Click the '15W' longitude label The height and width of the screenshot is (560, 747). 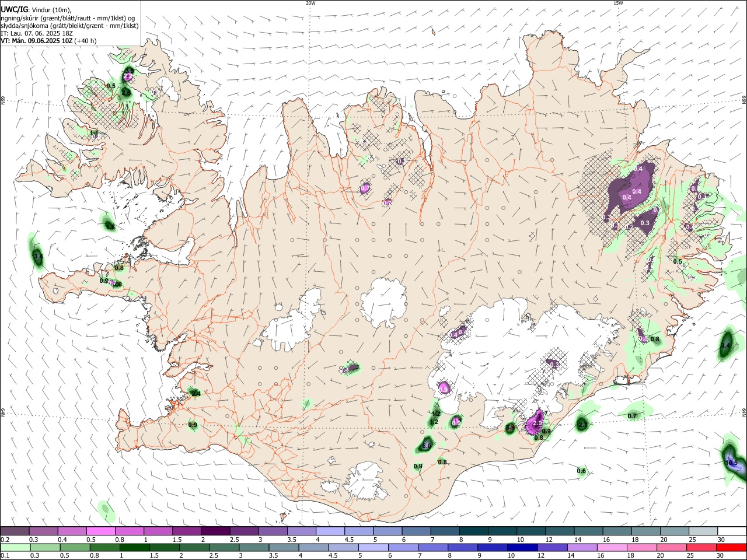618,3
